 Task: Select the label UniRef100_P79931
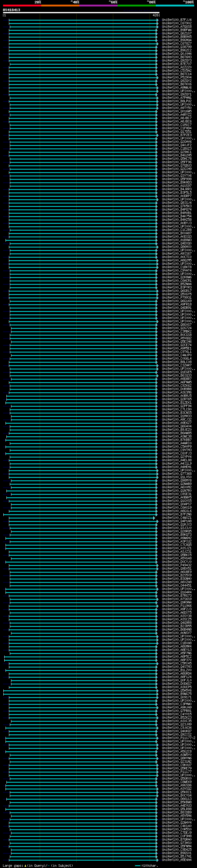(176, 297)
